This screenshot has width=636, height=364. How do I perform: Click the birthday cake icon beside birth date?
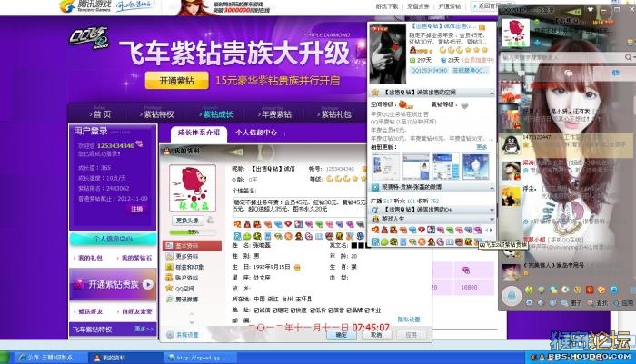(297, 267)
